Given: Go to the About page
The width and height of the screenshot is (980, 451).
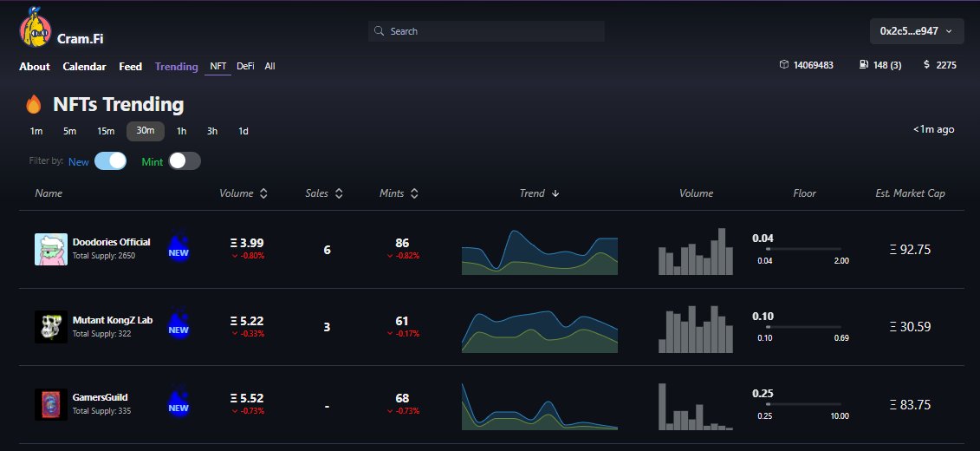Looking at the screenshot, I should coord(35,66).
